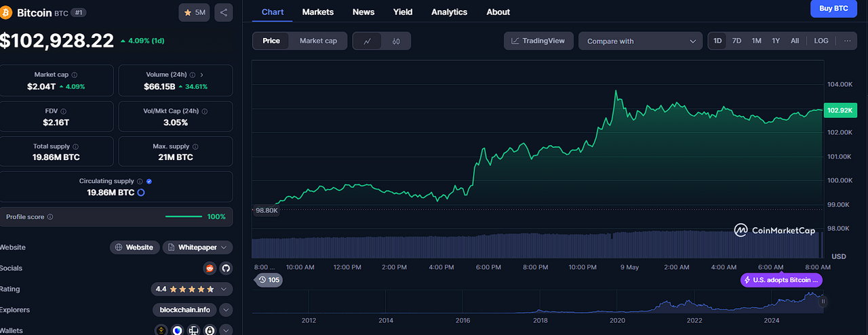Open Market cap info tooltip icon
868x335 pixels.
point(75,75)
